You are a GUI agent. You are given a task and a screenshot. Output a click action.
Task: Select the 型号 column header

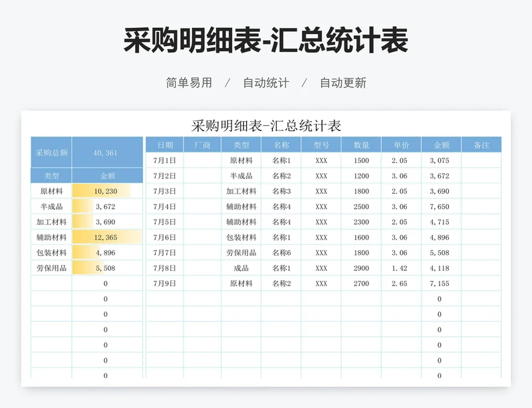pos(321,144)
